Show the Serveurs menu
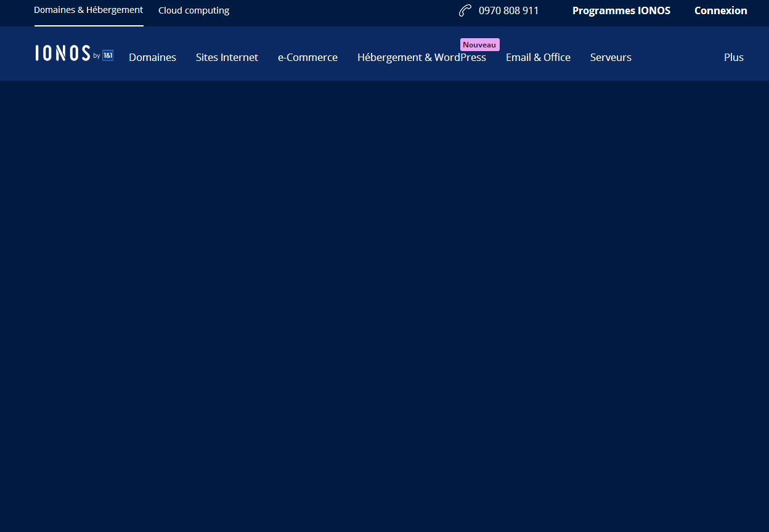The image size is (769, 532). pyautogui.click(x=611, y=57)
